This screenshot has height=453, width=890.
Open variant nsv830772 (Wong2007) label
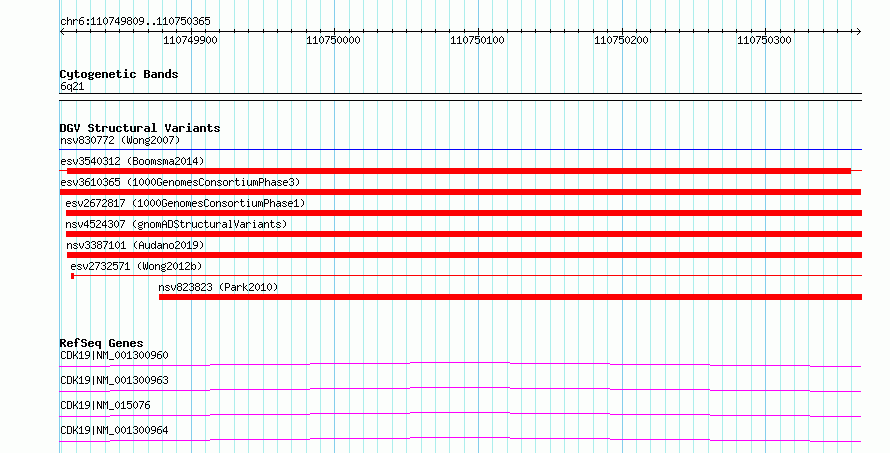(120, 140)
